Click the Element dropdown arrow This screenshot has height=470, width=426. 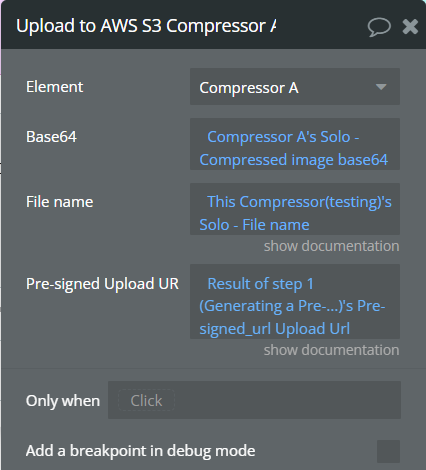pyautogui.click(x=381, y=87)
